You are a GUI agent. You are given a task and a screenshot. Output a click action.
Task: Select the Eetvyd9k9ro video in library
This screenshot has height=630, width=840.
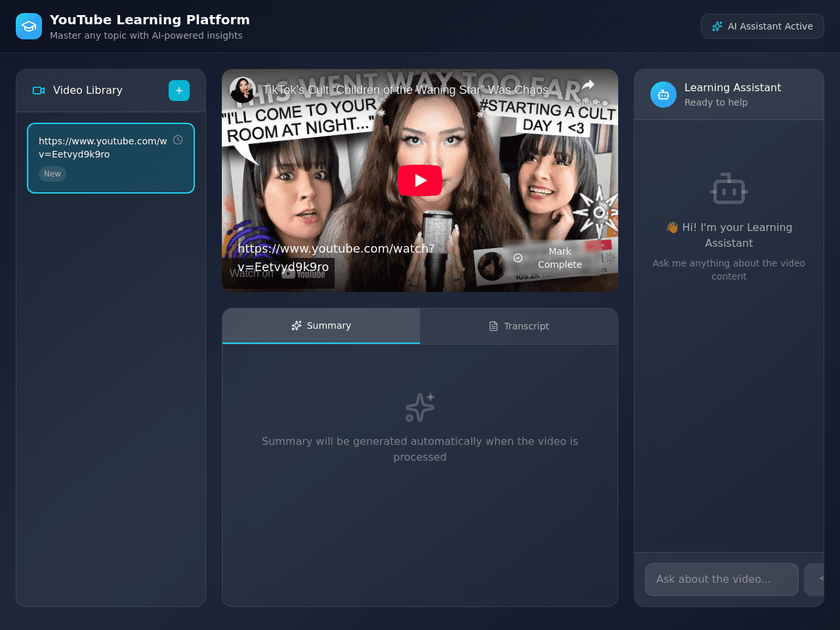point(111,158)
